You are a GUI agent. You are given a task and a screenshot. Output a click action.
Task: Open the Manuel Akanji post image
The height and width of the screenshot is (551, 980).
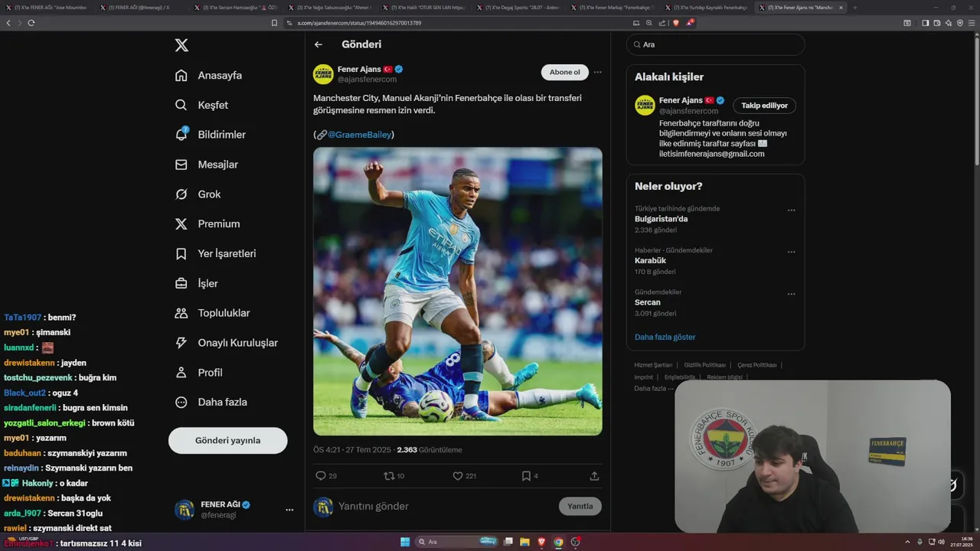(458, 292)
